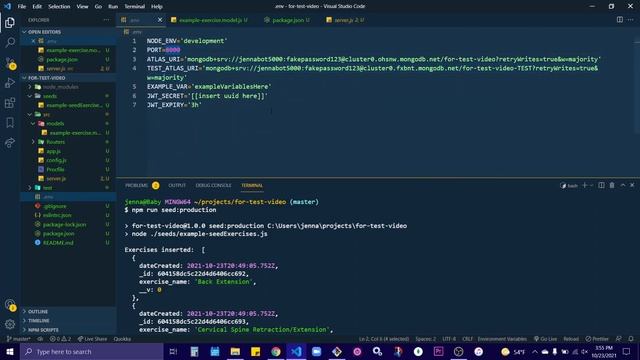
Task: Maximize the terminal panel with chevron up
Action: (x=623, y=185)
